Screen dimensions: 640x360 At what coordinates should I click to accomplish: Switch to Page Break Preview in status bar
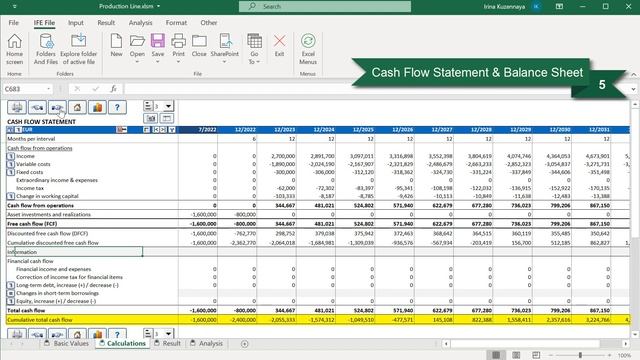[x=536, y=355]
